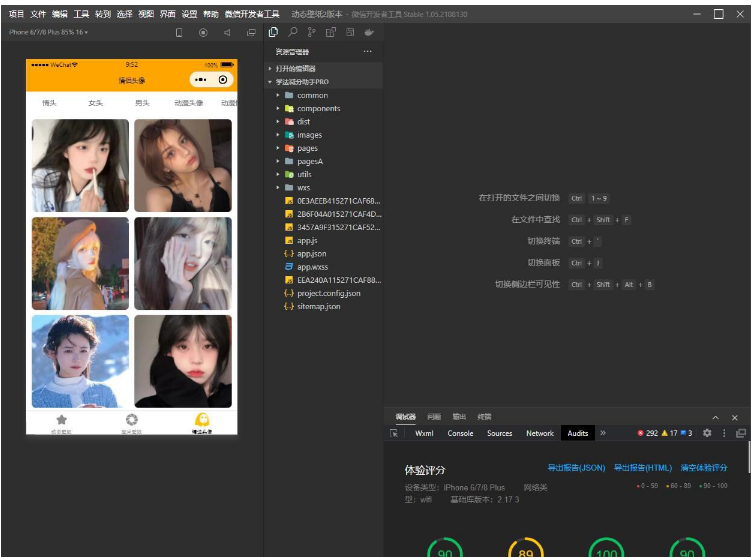Collapse debugger panel with up chevron
The width and height of the screenshot is (752, 557).
716,417
